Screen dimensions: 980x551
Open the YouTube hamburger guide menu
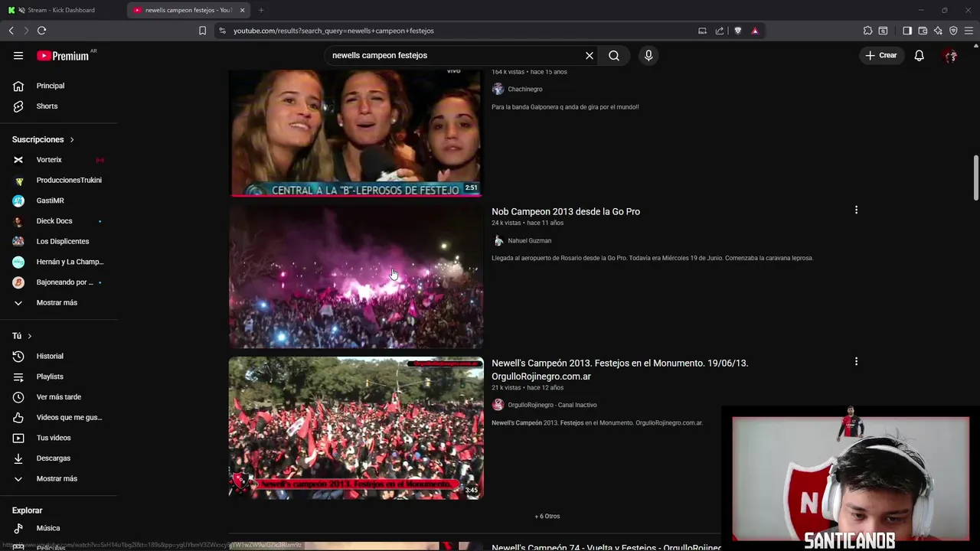(x=18, y=55)
